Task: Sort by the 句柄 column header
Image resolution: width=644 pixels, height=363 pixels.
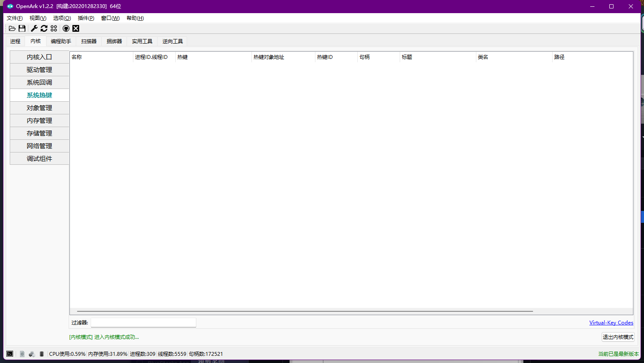Action: pos(379,57)
